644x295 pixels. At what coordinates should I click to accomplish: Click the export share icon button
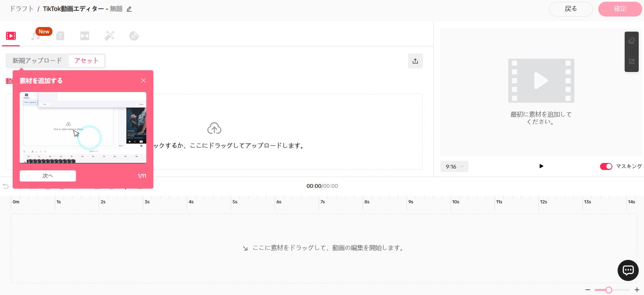(x=415, y=61)
